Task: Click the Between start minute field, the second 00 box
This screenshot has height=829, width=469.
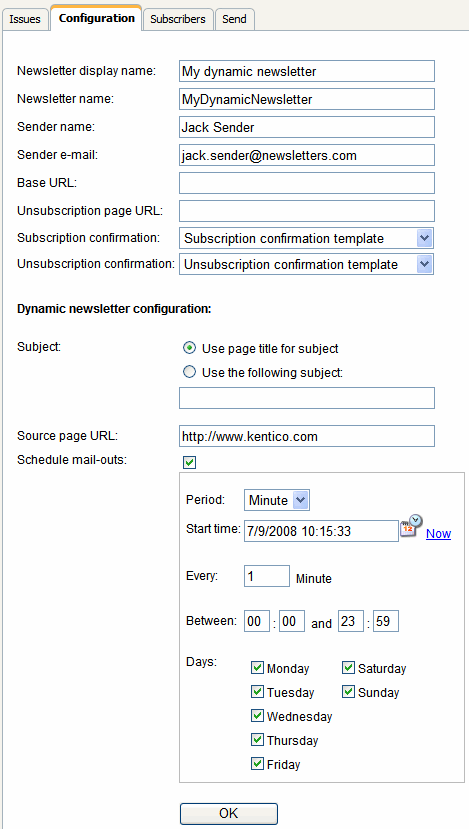Action: point(292,621)
